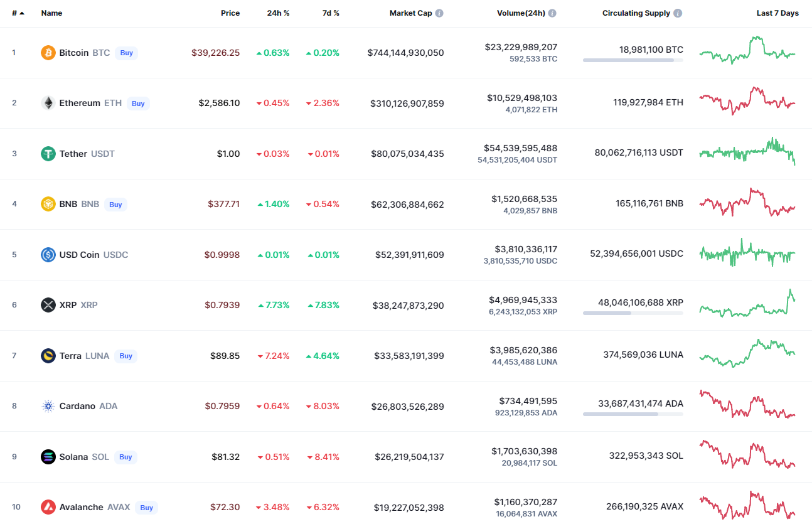This screenshot has height=529, width=812.
Task: Sort by the Name column header
Action: [51, 13]
